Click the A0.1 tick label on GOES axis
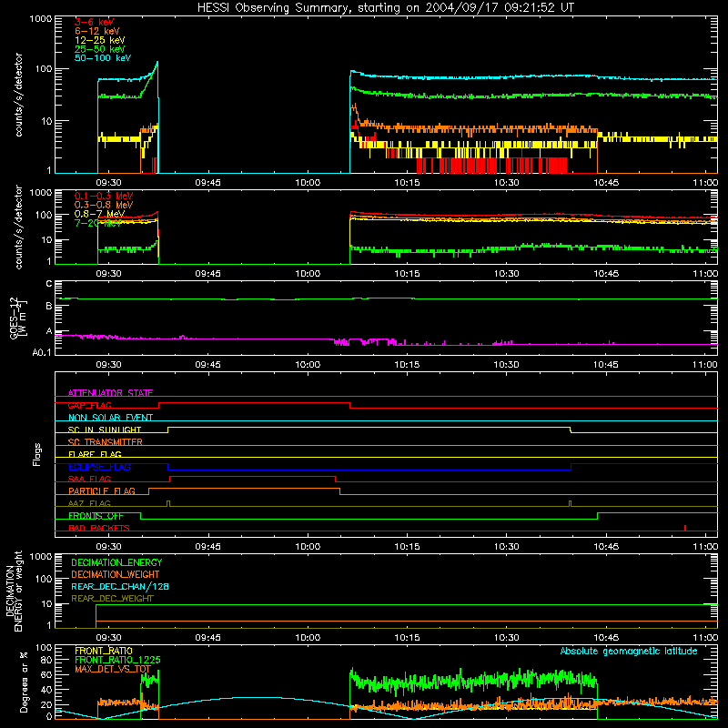This screenshot has width=728, height=728. point(42,353)
